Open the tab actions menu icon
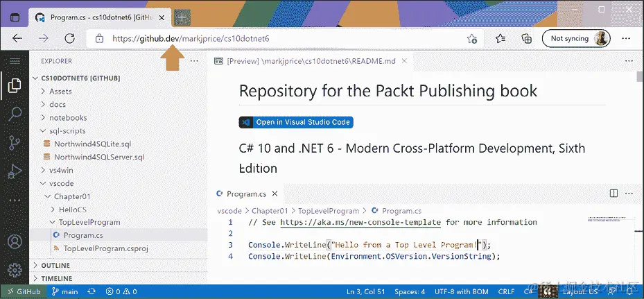The height and width of the screenshot is (299, 644). pyautogui.click(x=15, y=17)
